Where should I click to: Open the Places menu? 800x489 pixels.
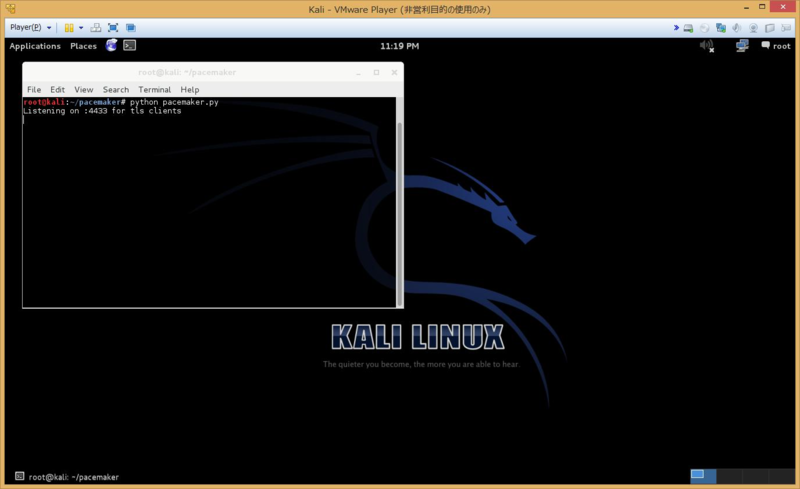83,46
